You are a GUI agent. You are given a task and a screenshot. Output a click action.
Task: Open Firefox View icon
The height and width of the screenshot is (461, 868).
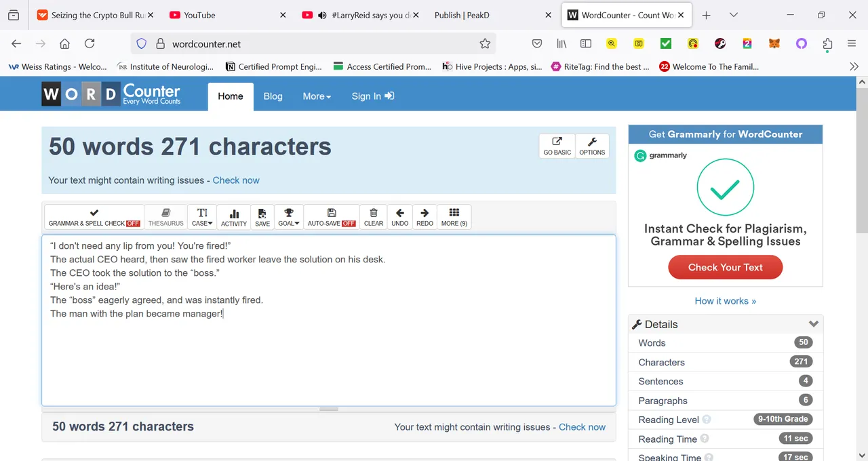click(x=14, y=15)
